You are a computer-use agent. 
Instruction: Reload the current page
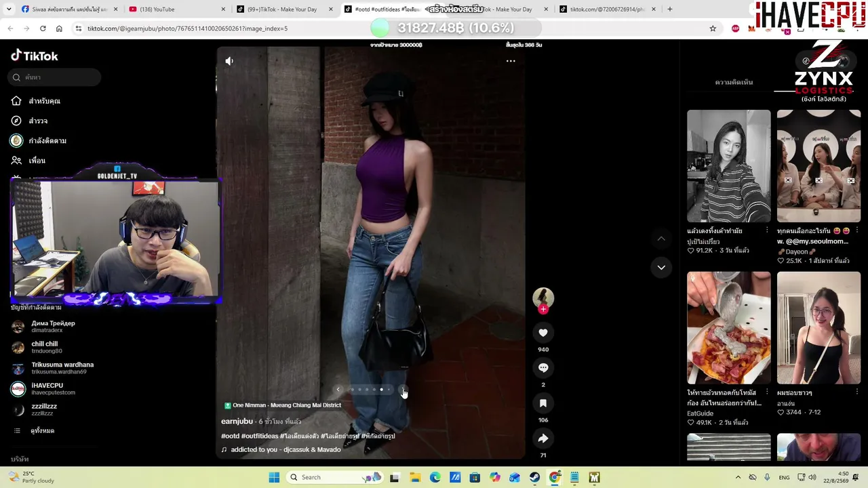(43, 28)
